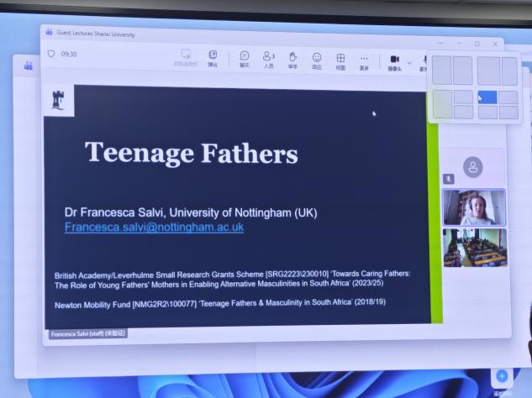Raise hand in the meeting
The width and height of the screenshot is (532, 398).
[292, 59]
